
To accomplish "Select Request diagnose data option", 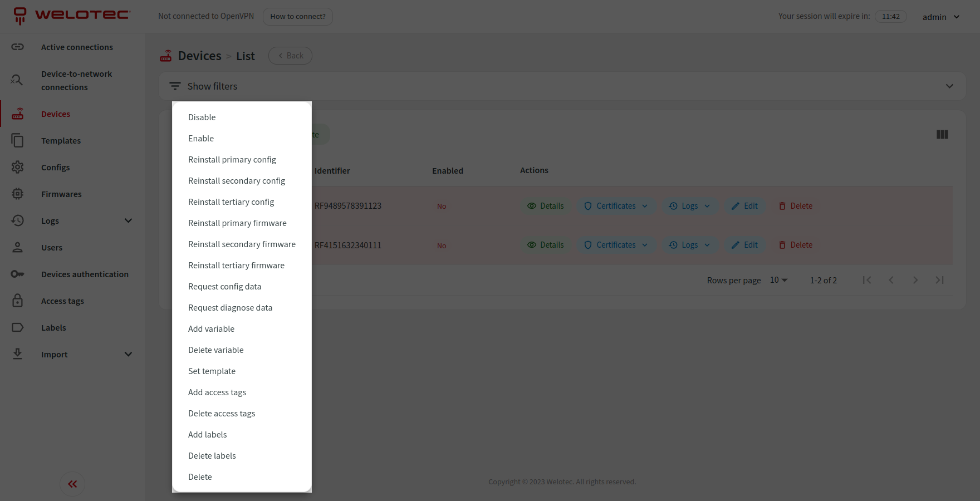I will (230, 308).
